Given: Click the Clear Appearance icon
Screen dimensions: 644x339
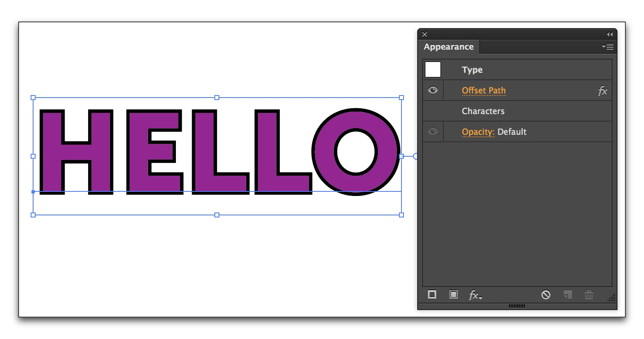Looking at the screenshot, I should 546,295.
